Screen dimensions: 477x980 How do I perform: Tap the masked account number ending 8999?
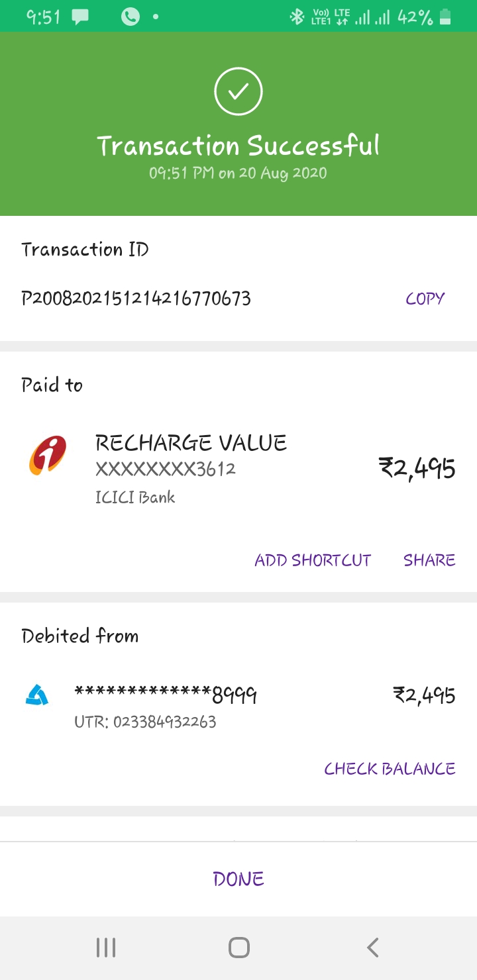(166, 695)
